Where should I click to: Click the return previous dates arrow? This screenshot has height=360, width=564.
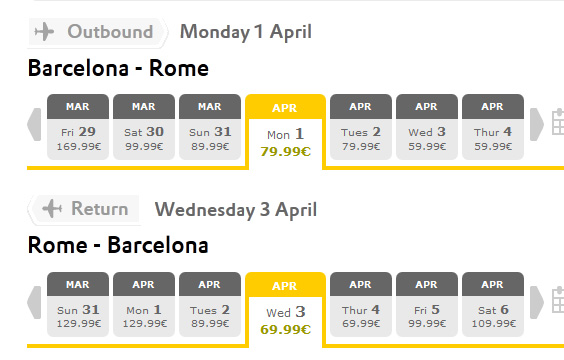(34, 302)
